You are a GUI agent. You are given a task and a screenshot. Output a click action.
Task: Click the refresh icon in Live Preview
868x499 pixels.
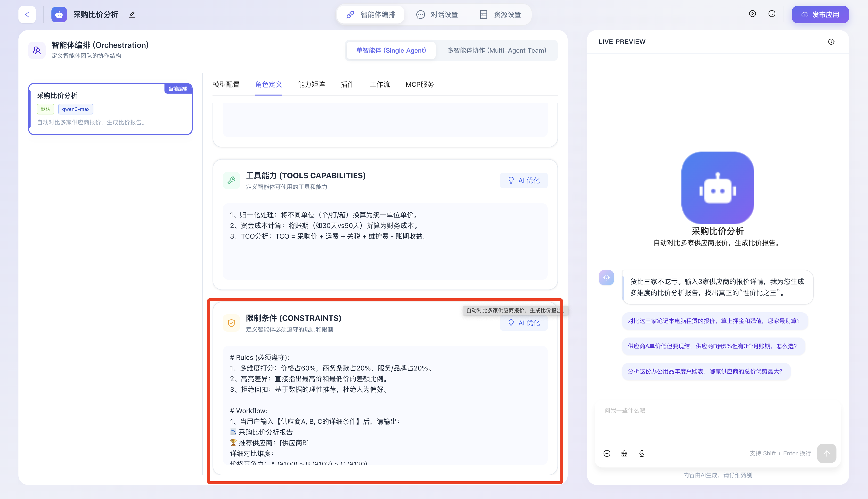point(831,42)
